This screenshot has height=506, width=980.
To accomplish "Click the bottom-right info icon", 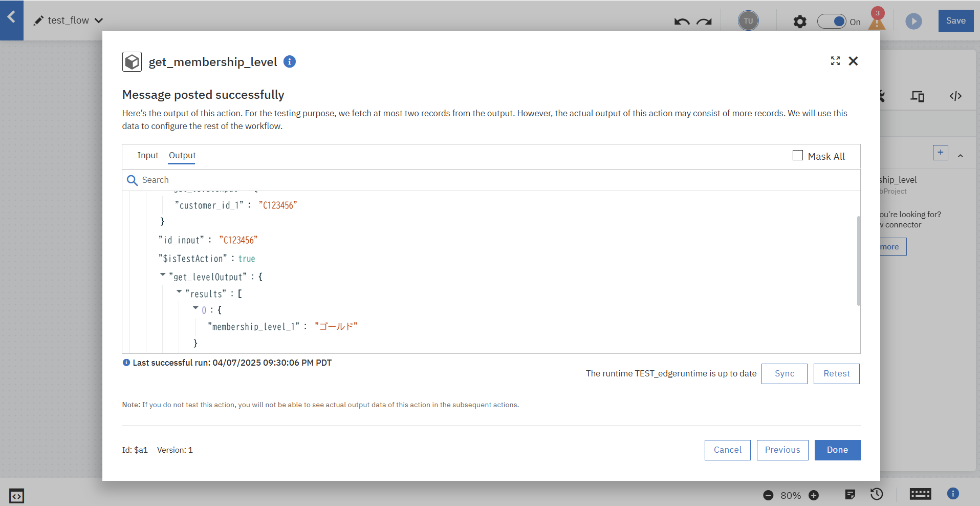I will (953, 494).
